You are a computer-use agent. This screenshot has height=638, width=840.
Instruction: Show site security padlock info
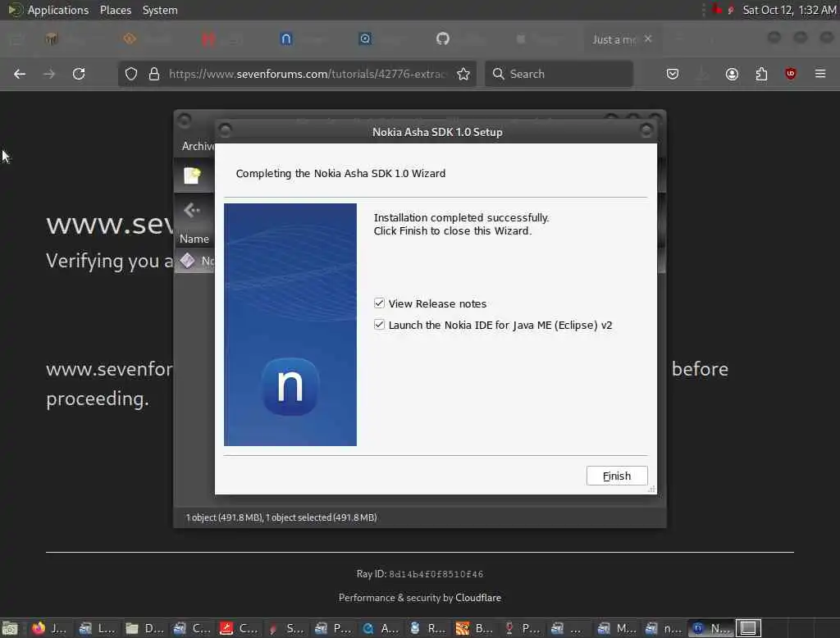pos(154,74)
